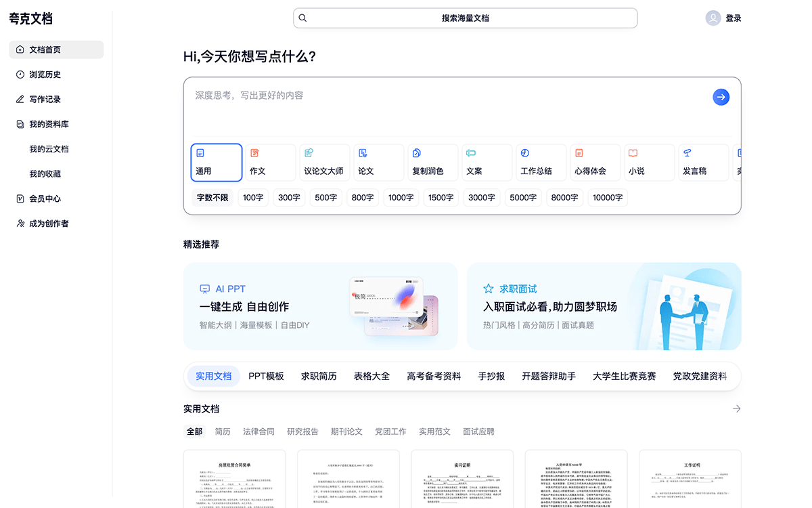
Task: Set word count to 3000字
Action: pyautogui.click(x=482, y=197)
